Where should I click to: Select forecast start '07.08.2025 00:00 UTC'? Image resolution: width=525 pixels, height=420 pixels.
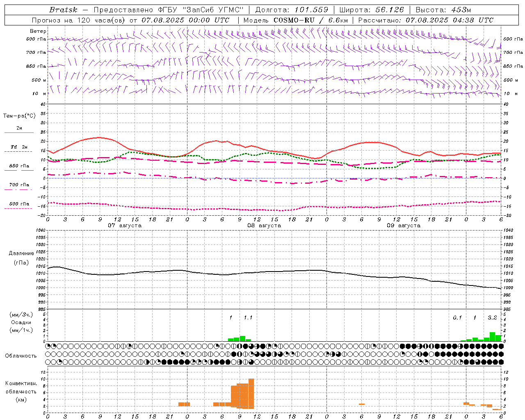pyautogui.click(x=185, y=20)
